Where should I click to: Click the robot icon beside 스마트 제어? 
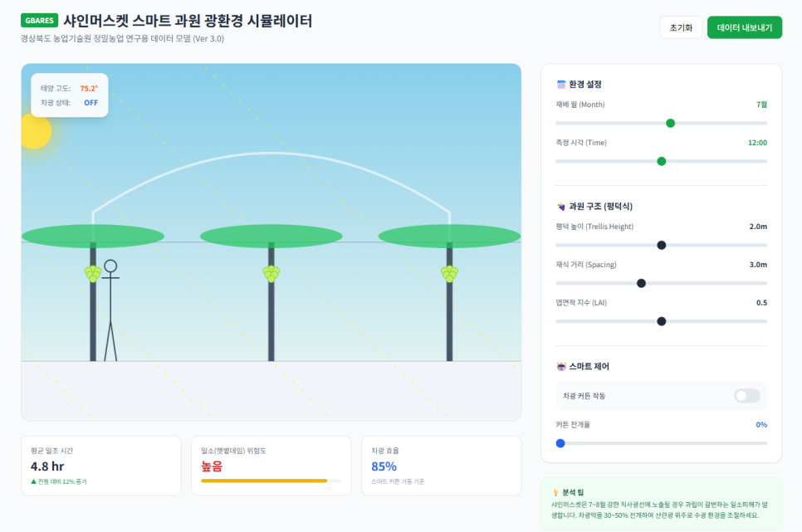click(561, 366)
